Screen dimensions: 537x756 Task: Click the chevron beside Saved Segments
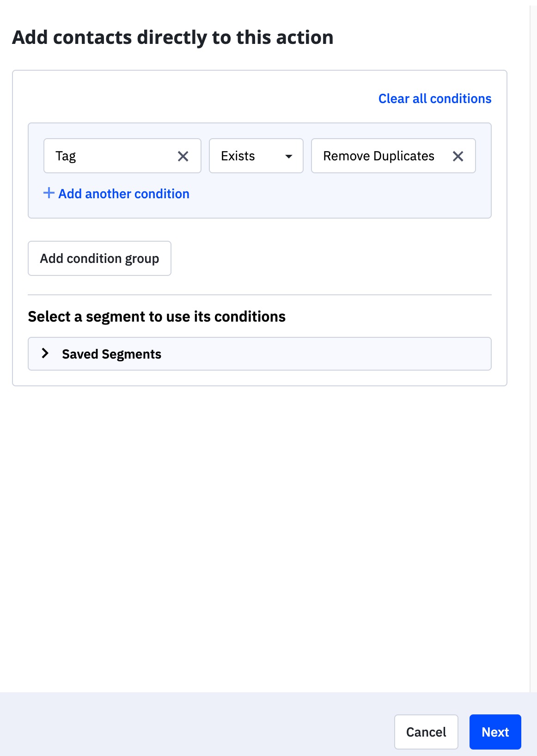point(46,354)
